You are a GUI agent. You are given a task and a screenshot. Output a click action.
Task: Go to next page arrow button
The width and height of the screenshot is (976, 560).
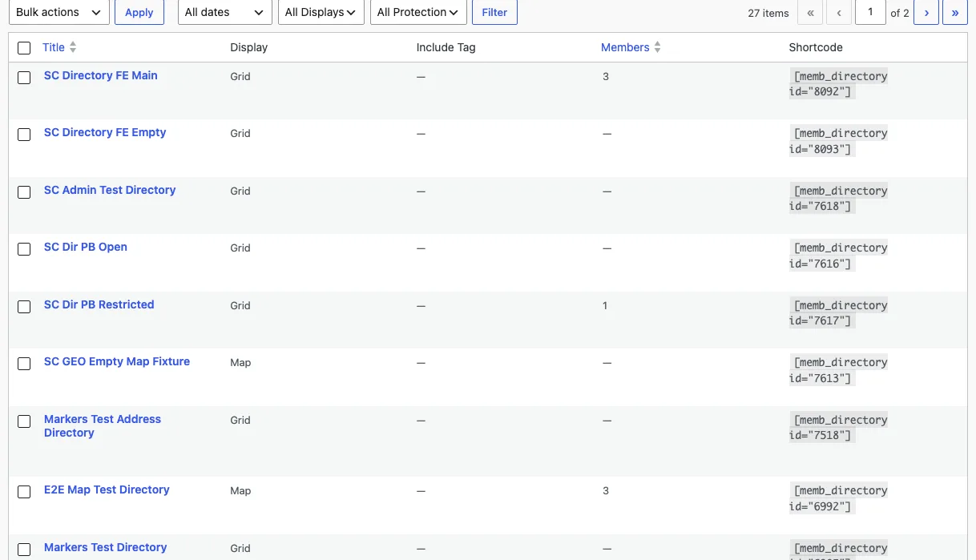[926, 13]
